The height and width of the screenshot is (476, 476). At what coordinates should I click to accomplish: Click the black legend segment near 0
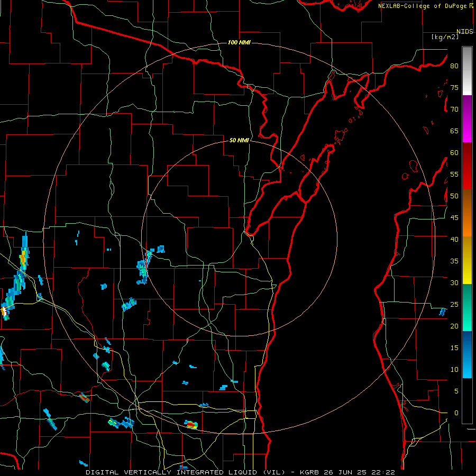[x=467, y=401]
